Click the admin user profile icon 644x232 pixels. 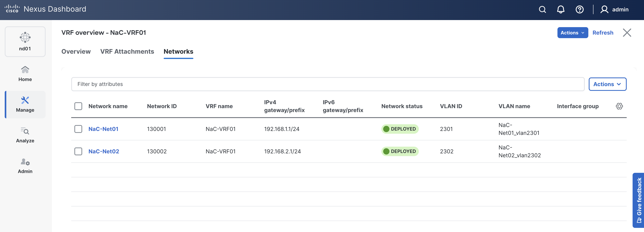(604, 9)
